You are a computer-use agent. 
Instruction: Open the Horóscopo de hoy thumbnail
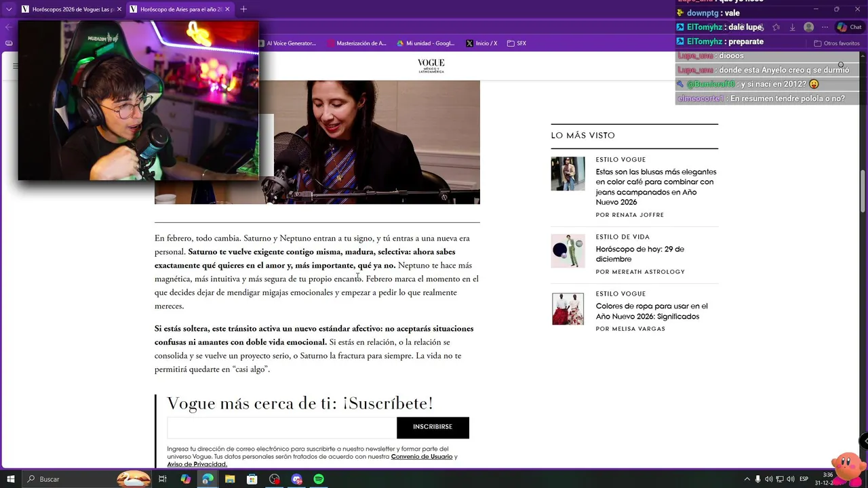568,251
